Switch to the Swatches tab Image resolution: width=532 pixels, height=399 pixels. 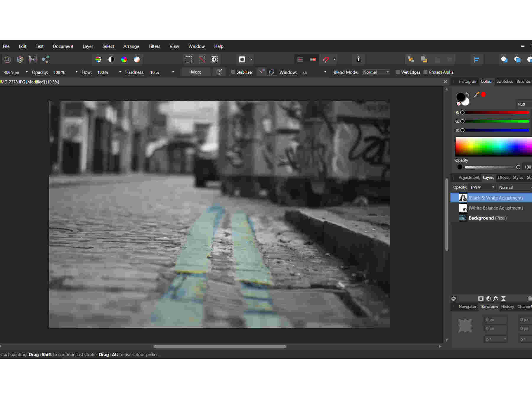coord(505,81)
